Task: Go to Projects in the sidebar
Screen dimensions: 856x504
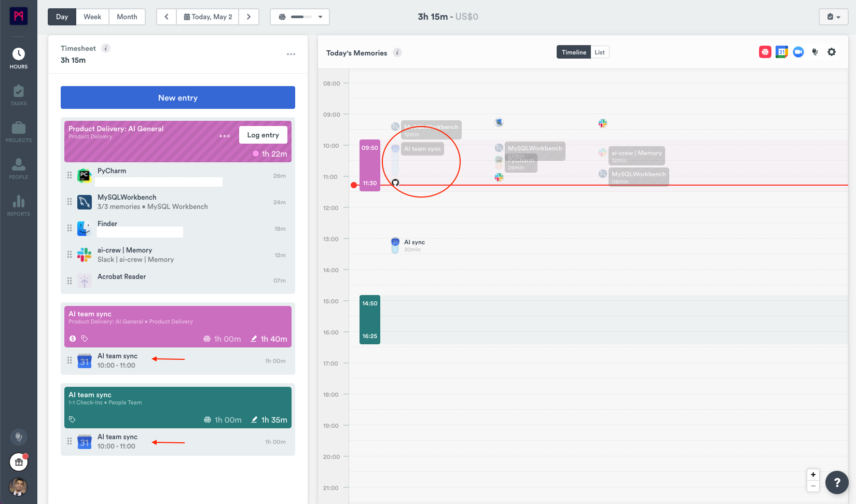Action: 19,132
